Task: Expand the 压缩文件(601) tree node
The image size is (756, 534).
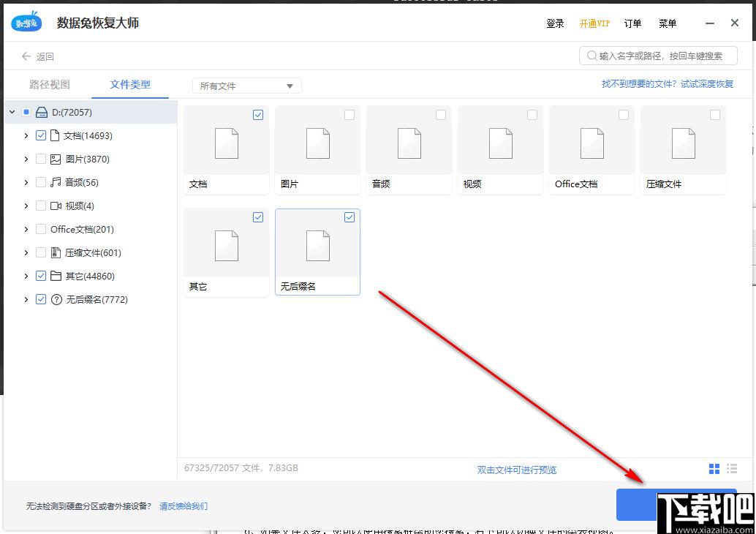Action: pos(26,253)
